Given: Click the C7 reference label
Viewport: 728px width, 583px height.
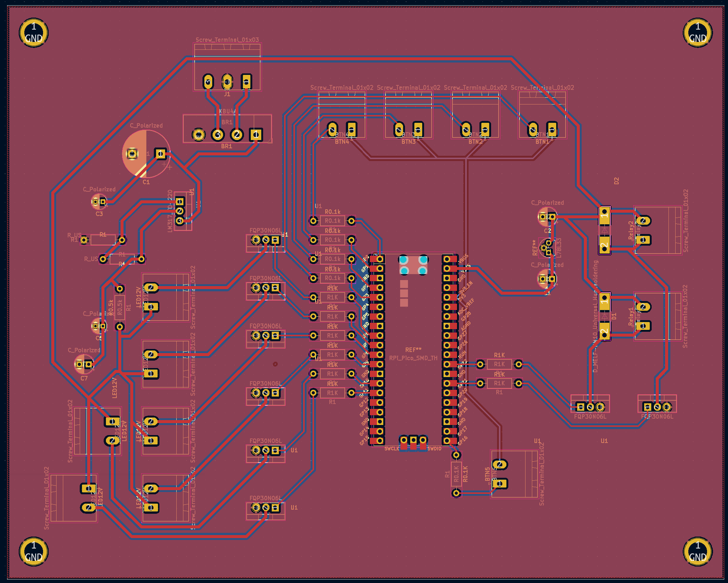Looking at the screenshot, I should [x=84, y=378].
